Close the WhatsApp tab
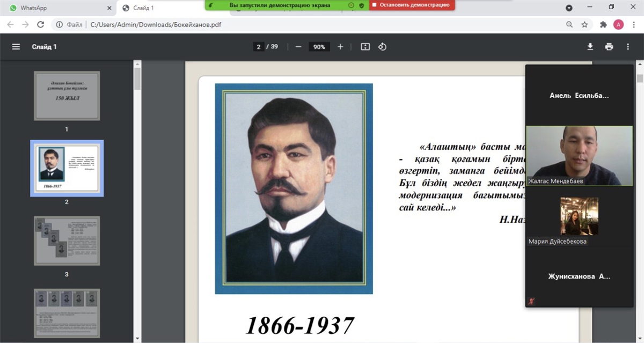Viewport: 644px width, 343px height. [x=109, y=8]
